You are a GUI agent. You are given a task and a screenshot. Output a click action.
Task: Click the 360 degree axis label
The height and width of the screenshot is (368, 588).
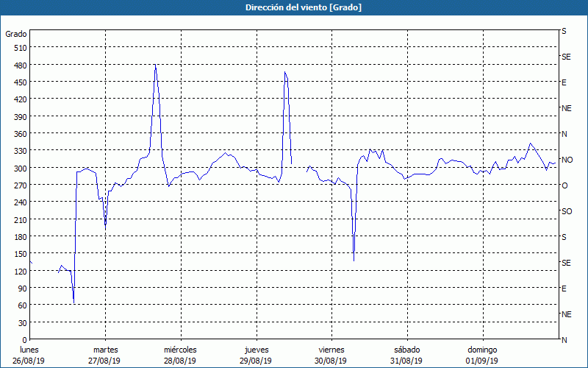pyautogui.click(x=21, y=134)
